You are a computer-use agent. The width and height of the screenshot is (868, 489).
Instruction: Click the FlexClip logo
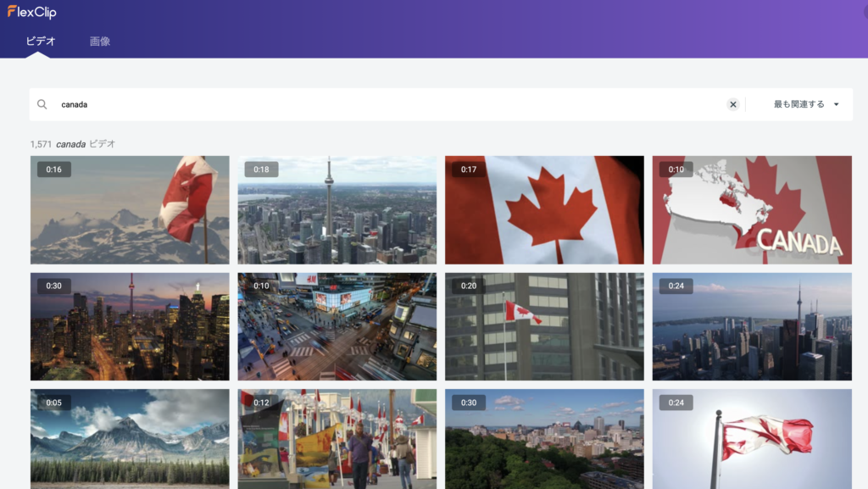pyautogui.click(x=31, y=12)
